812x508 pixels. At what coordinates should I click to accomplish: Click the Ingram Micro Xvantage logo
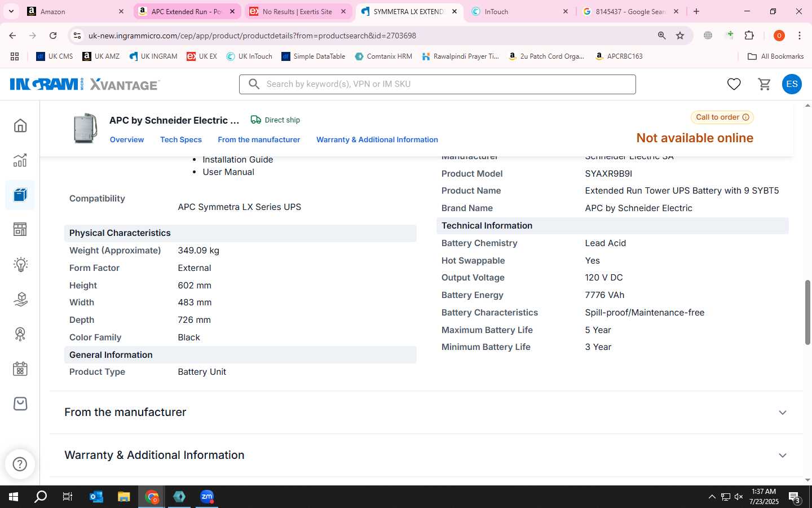pyautogui.click(x=85, y=84)
